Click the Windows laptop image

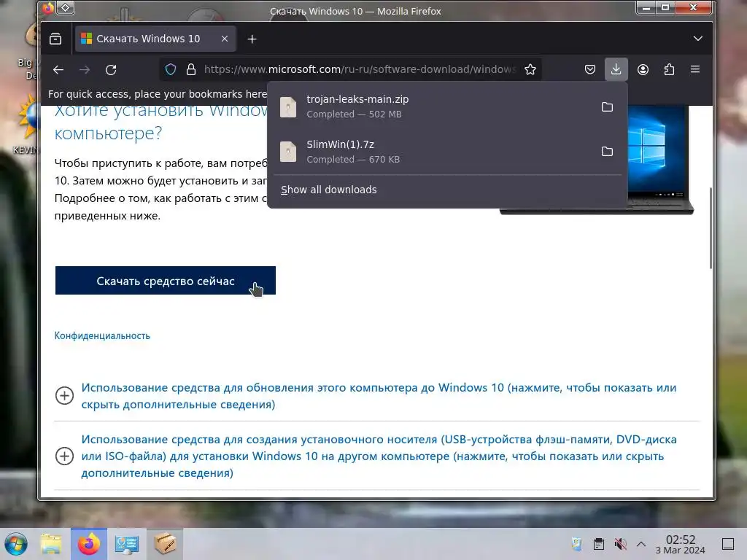pos(661,160)
